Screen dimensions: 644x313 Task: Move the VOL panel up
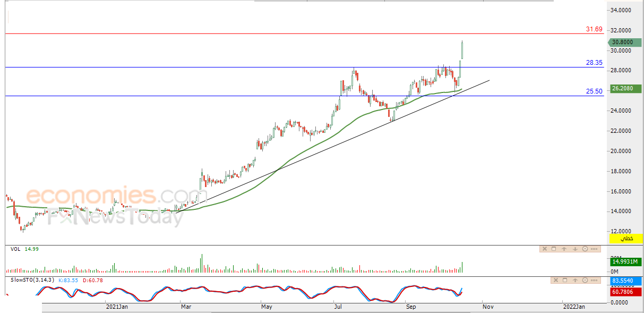[x=564, y=249]
